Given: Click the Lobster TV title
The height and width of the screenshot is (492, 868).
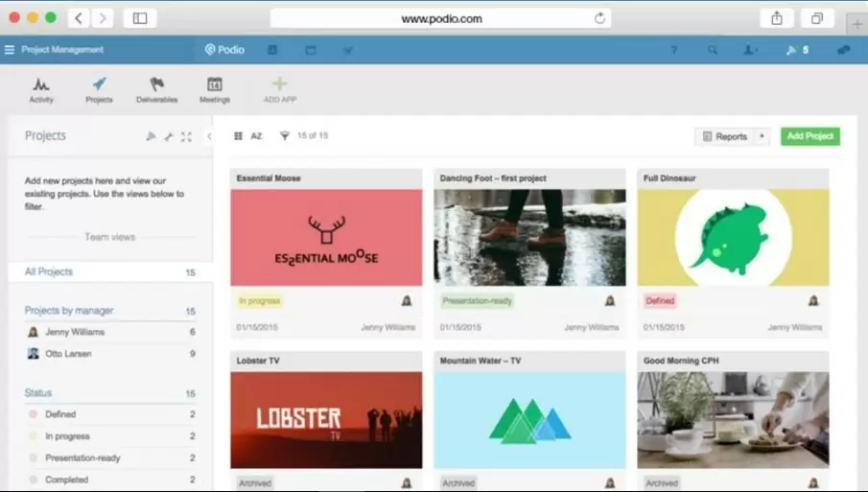Looking at the screenshot, I should click(x=258, y=361).
